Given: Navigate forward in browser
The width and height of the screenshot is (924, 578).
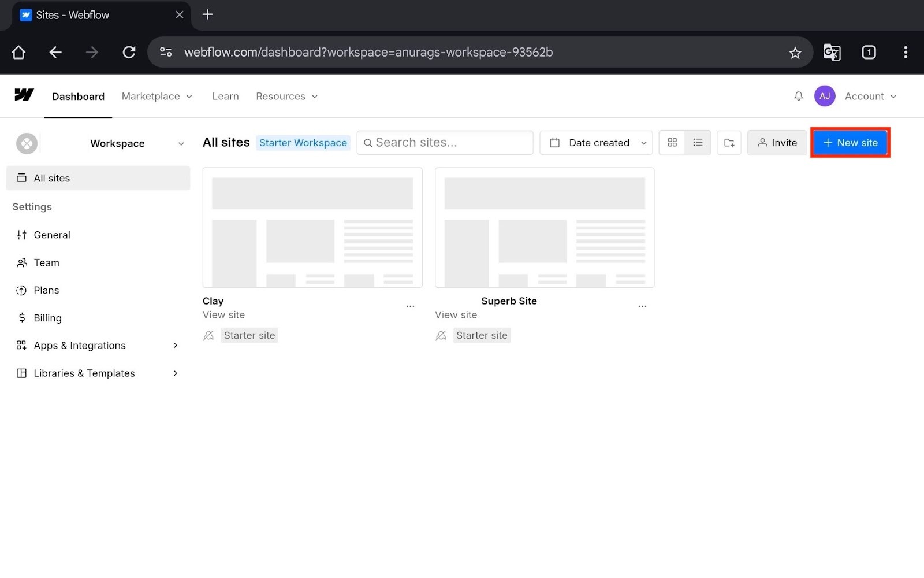Looking at the screenshot, I should point(92,53).
